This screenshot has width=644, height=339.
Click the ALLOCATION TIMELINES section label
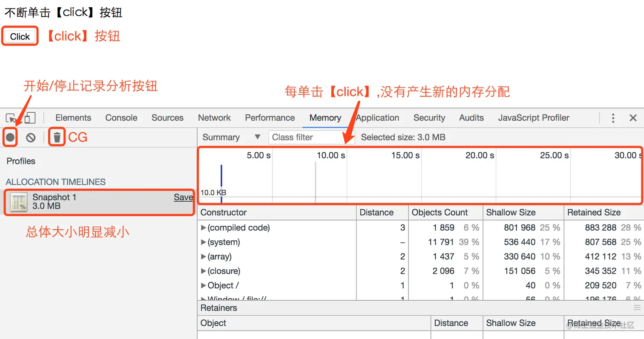[56, 182]
